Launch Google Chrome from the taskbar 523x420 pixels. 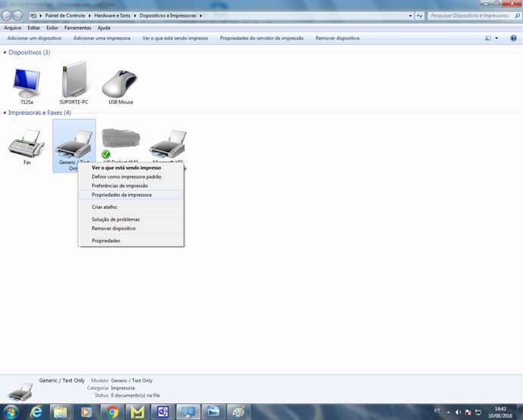[x=112, y=412]
